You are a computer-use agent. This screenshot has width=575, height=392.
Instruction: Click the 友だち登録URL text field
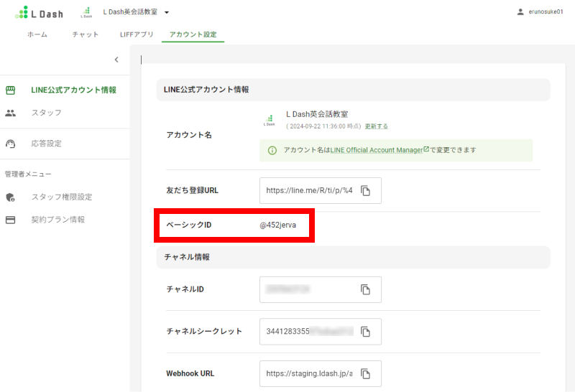321,190
